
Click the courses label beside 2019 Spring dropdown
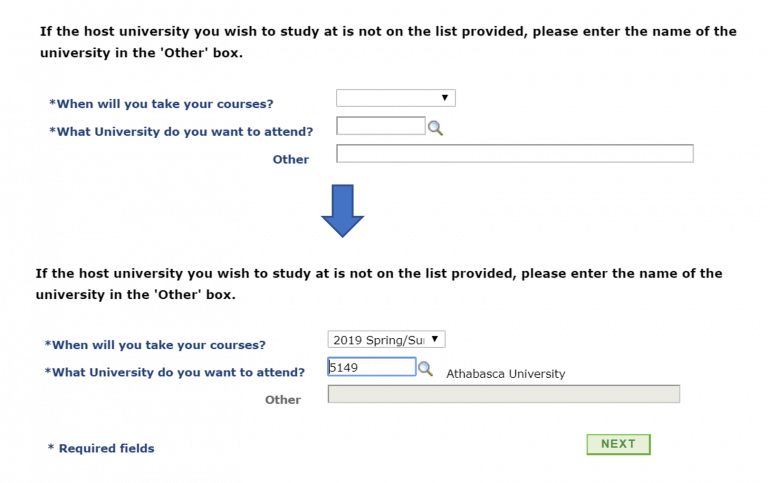[x=155, y=345]
